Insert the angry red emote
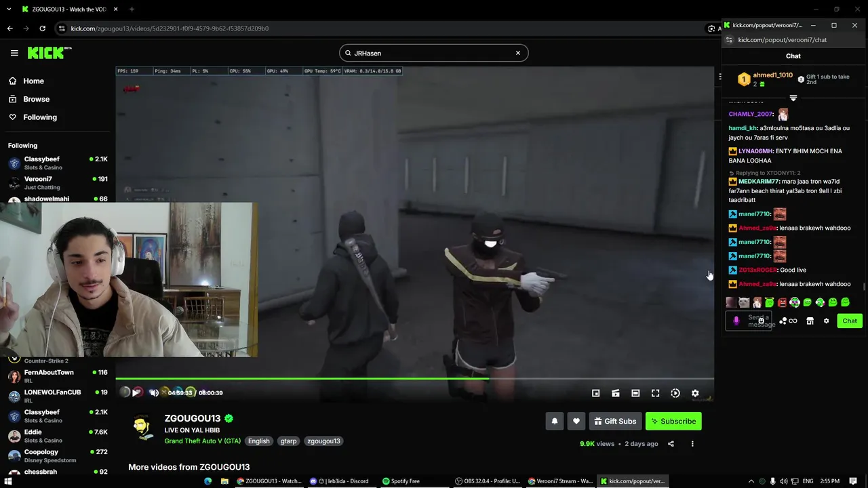This screenshot has height=488, width=868. [x=782, y=302]
